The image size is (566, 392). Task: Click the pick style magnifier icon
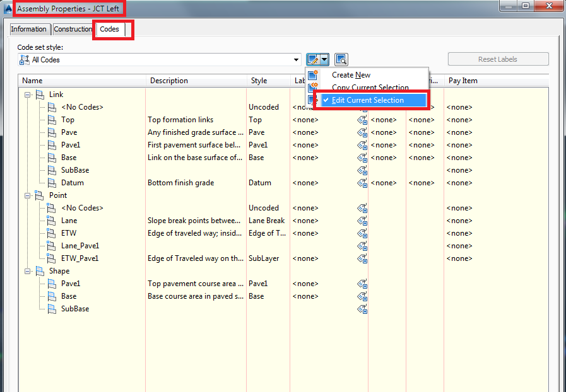pyautogui.click(x=339, y=59)
